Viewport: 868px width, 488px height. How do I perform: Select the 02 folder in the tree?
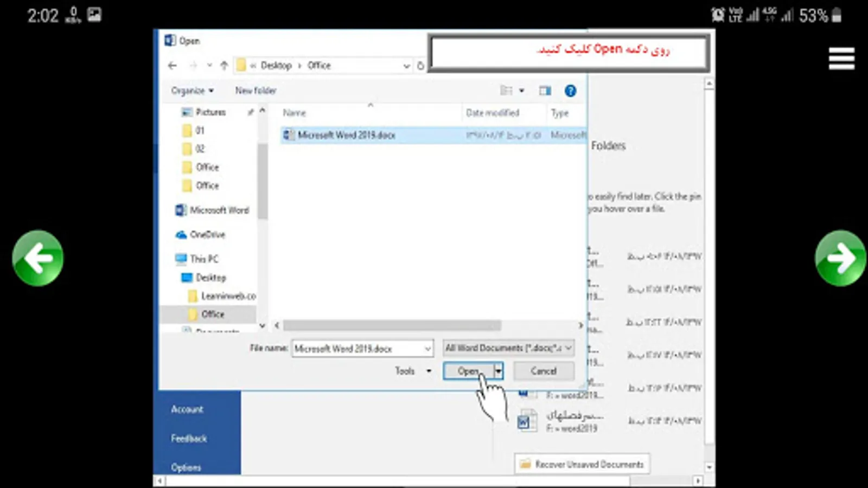(194, 149)
